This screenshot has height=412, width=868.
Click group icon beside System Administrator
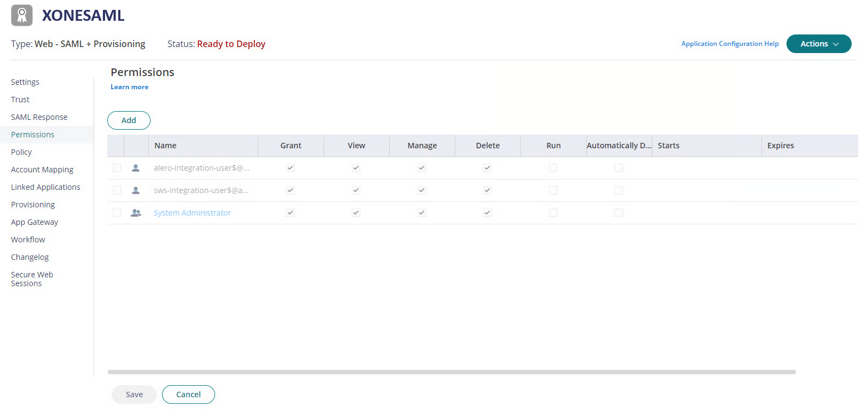pos(136,213)
